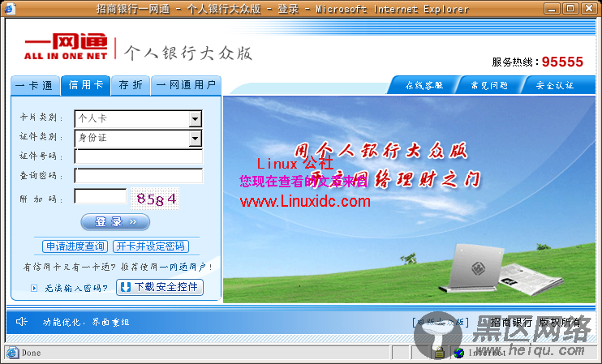
Task: Click the 个人银行大众版 heading
Action: click(187, 54)
